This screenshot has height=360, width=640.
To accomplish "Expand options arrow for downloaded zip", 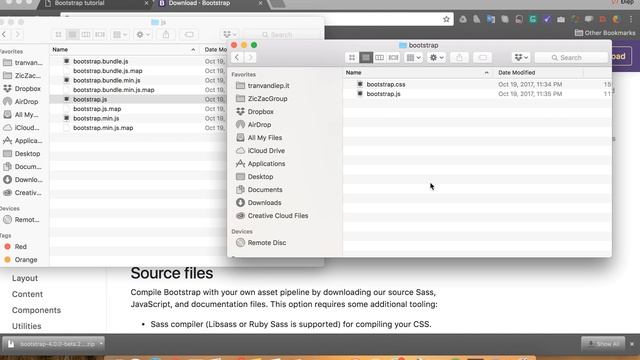I will (101, 344).
